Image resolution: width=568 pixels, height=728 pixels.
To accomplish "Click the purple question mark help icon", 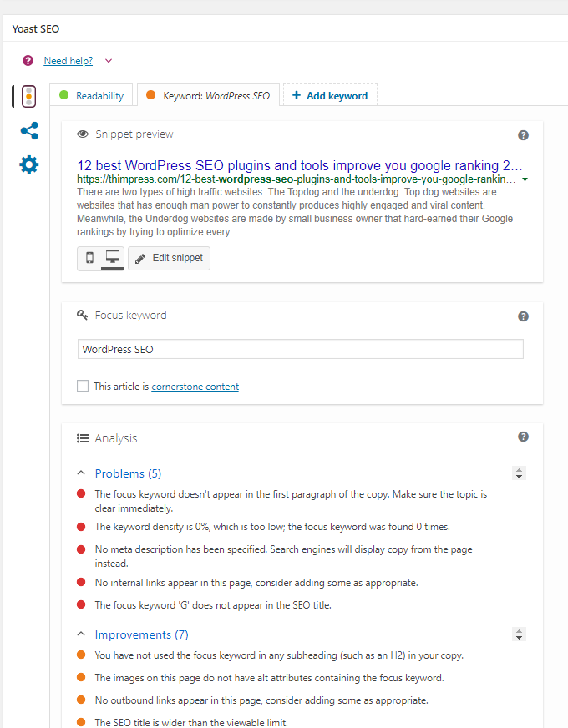I will tap(28, 61).
